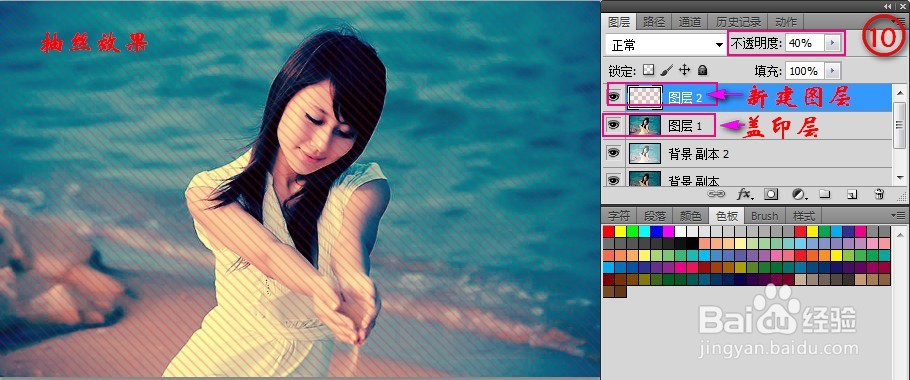
Task: Pick bright yellow swatch next to first red
Action: (620, 231)
